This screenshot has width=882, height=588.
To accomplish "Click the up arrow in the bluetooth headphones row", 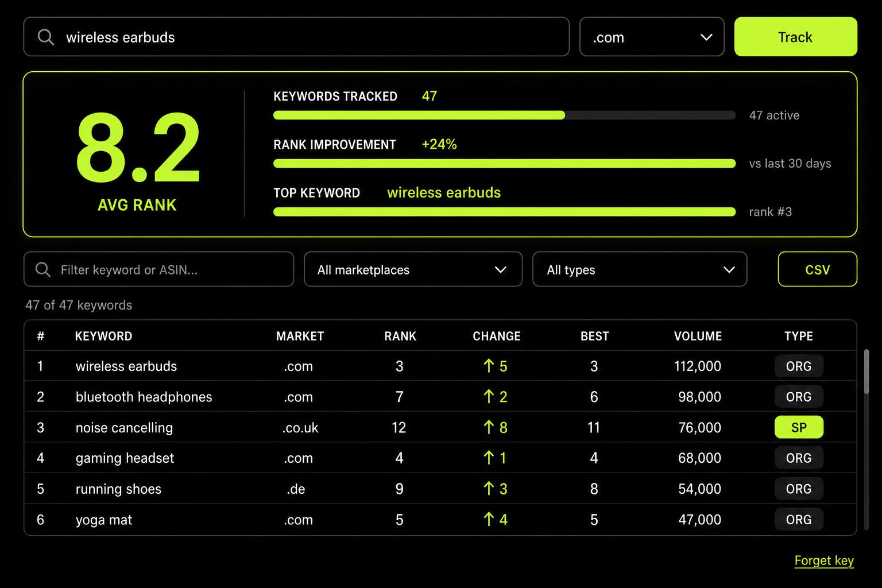I will 489,396.
